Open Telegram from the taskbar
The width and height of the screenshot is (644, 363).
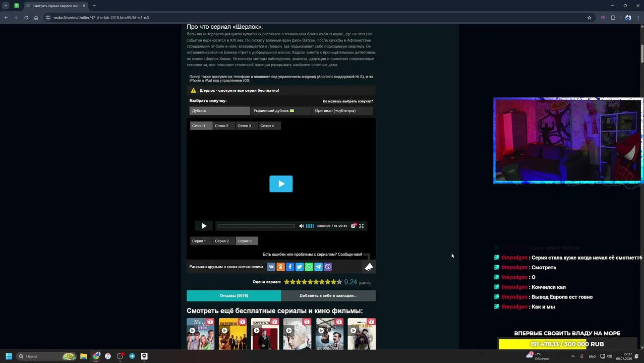click(x=132, y=356)
